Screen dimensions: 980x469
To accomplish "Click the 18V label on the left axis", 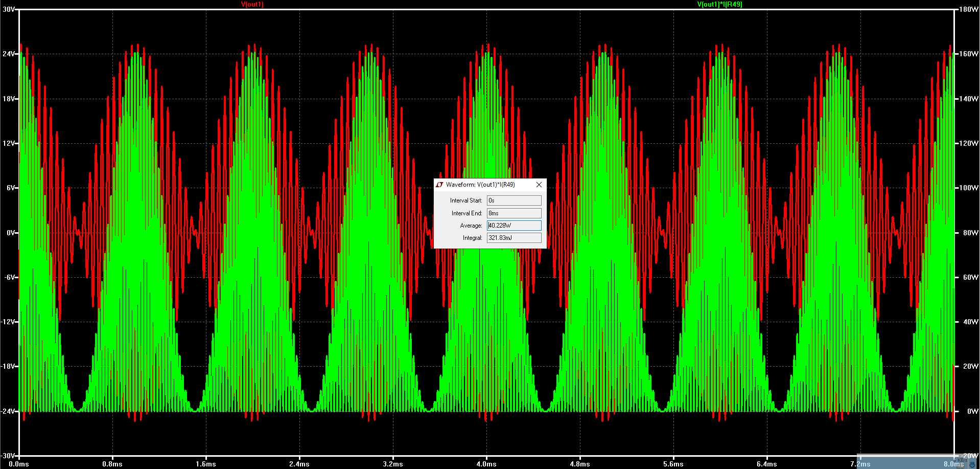I will 9,99.
